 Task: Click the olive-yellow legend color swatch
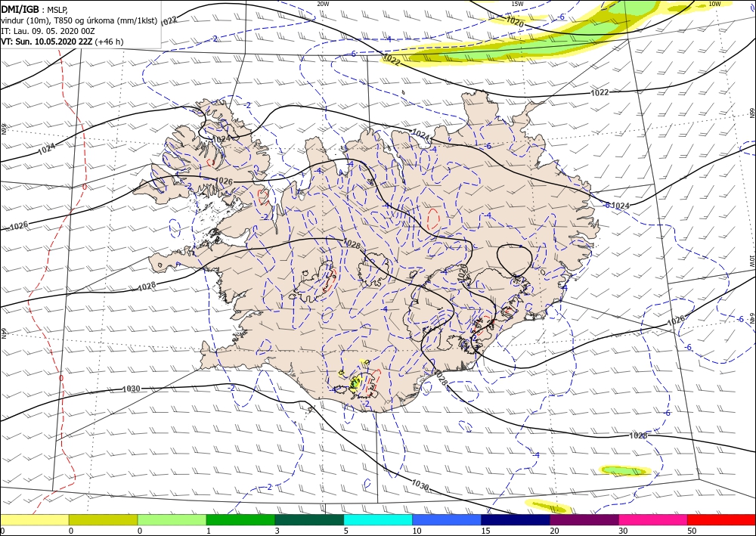tap(103, 519)
